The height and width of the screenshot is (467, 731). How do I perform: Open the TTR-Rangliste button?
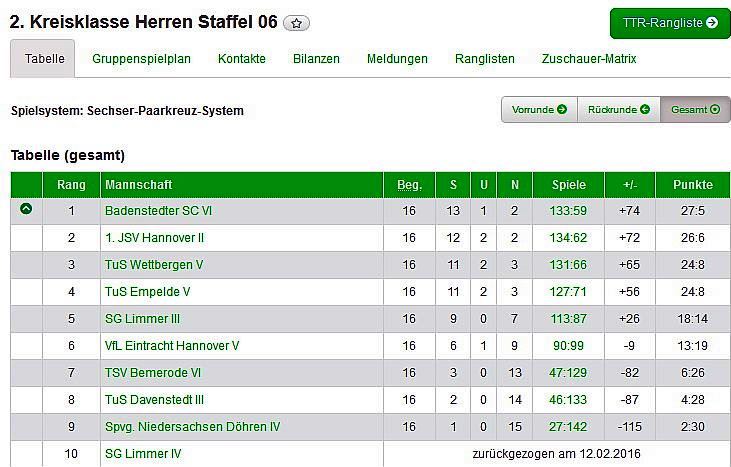click(669, 23)
